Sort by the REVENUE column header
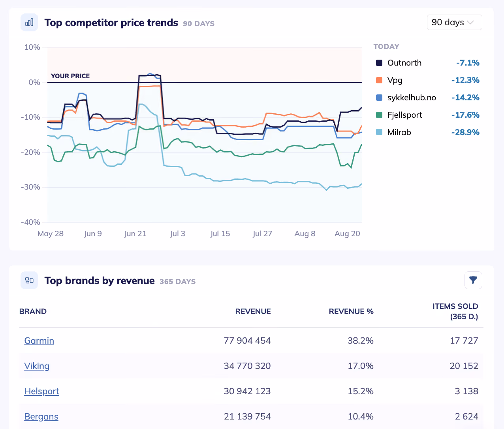 click(x=253, y=311)
